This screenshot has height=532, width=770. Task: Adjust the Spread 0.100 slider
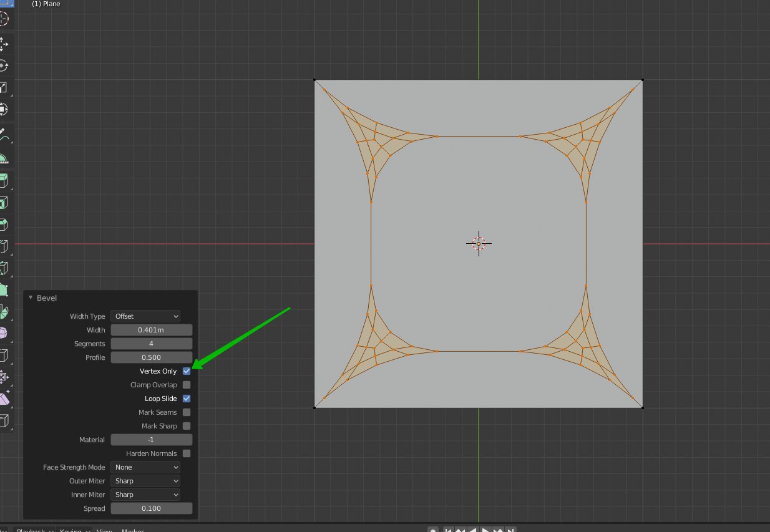point(151,508)
